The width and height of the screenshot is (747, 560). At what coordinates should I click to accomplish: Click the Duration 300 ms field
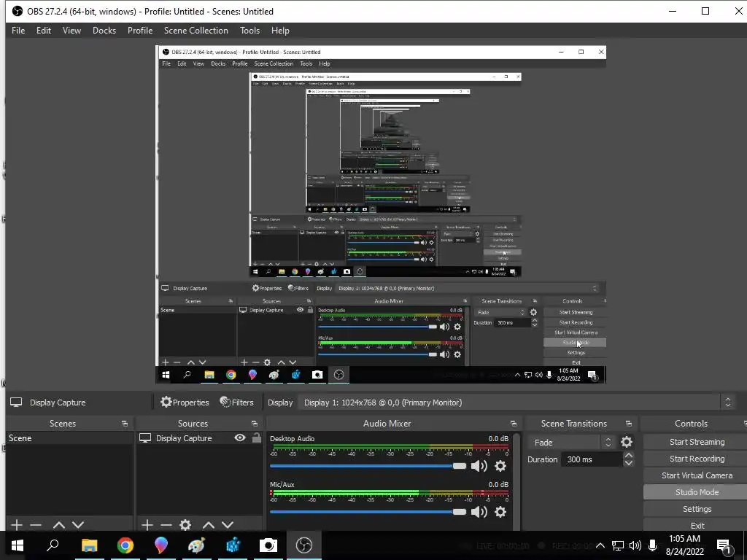click(592, 459)
